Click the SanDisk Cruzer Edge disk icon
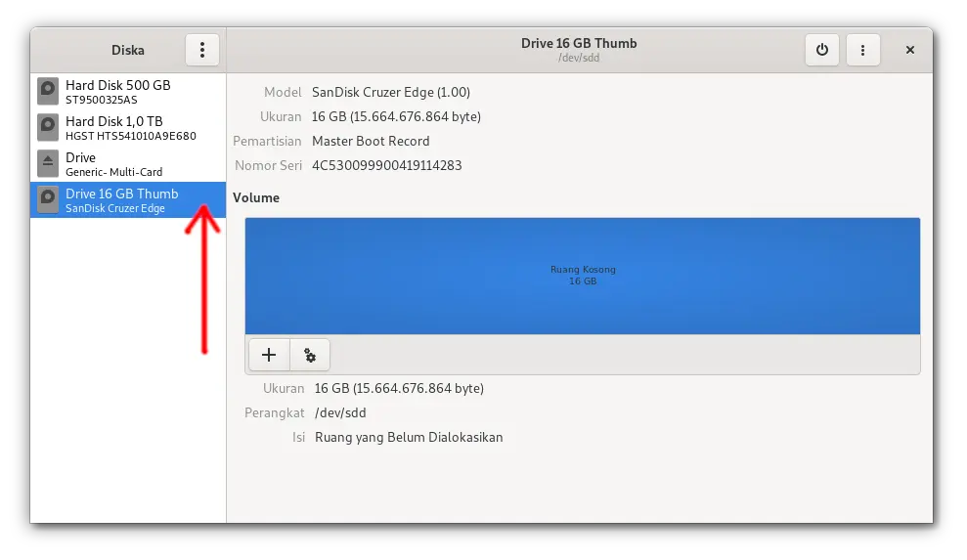This screenshot has width=967, height=560. (48, 199)
